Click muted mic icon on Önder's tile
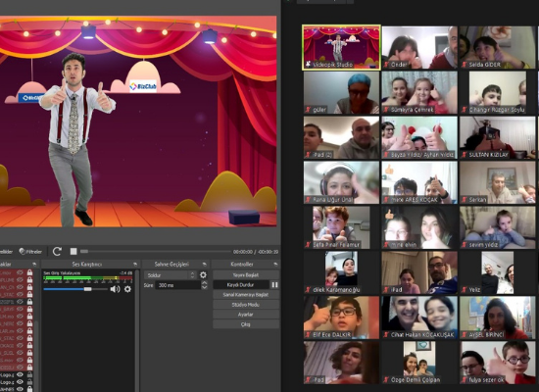The width and height of the screenshot is (539, 392). click(386, 65)
